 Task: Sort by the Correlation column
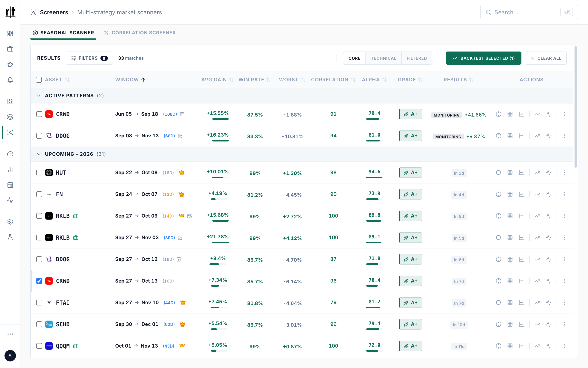333,80
